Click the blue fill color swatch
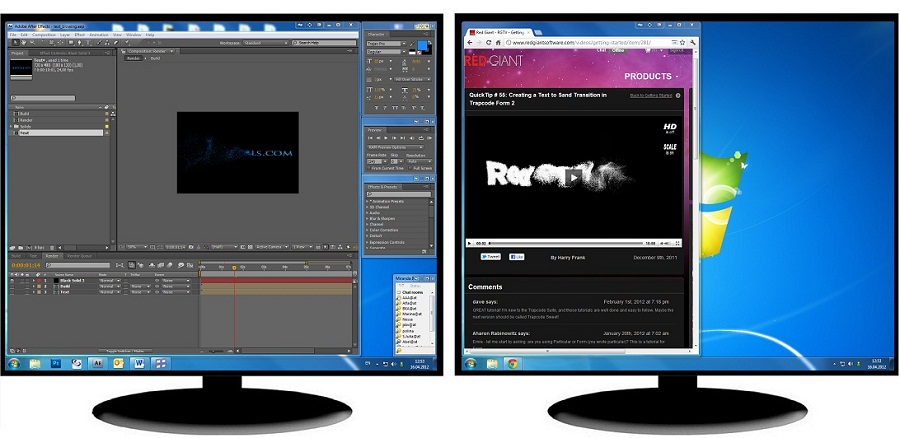This screenshot has height=438, width=900. [x=422, y=45]
